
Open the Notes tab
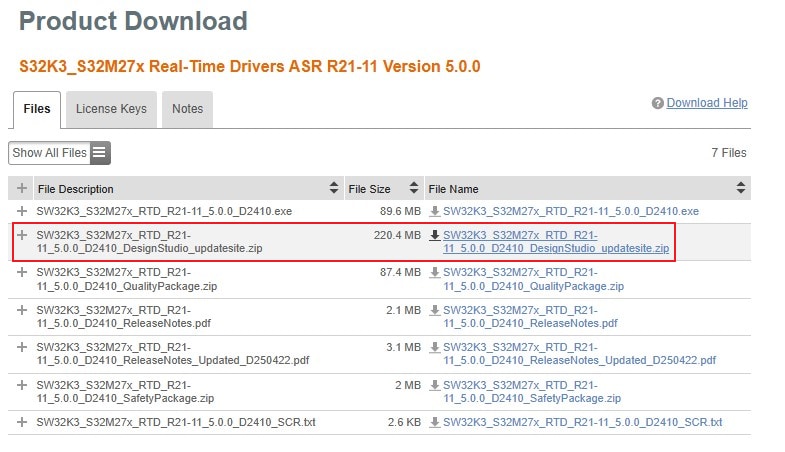187,109
